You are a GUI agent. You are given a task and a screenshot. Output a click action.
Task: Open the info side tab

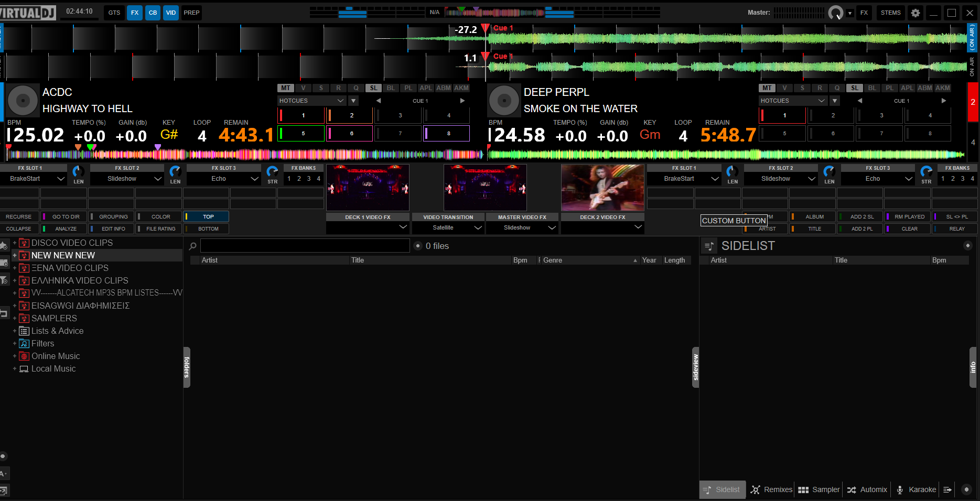tap(973, 367)
